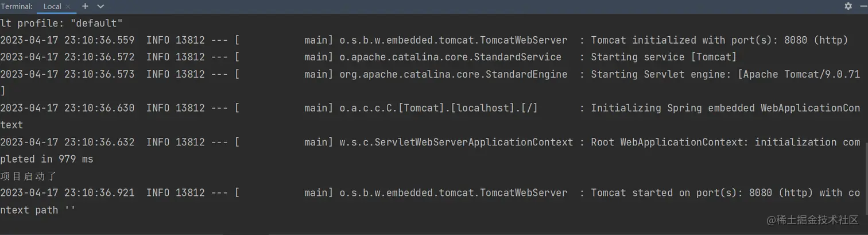Click the '项目启动了' output line
This screenshot has width=868, height=235.
click(28, 176)
